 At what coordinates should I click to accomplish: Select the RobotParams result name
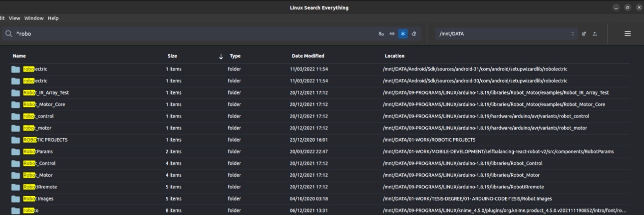(x=38, y=151)
